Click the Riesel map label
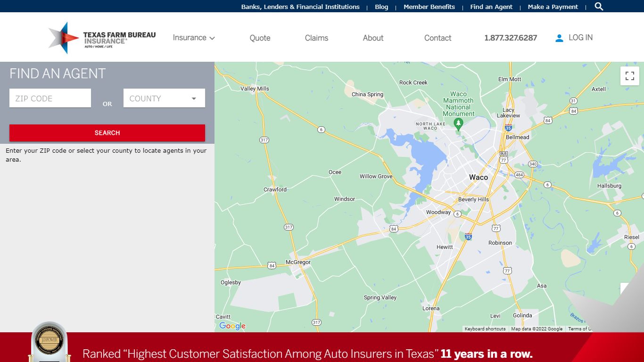The image size is (644, 362). coord(631,237)
